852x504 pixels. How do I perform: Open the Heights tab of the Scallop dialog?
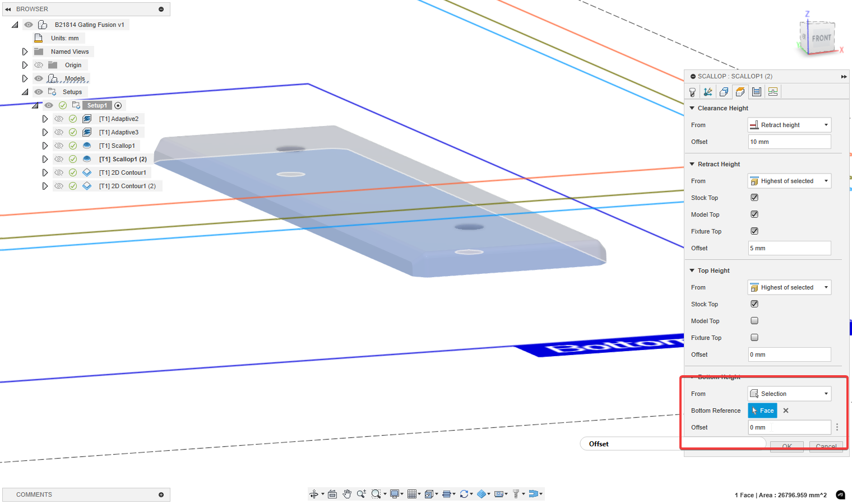pos(740,91)
